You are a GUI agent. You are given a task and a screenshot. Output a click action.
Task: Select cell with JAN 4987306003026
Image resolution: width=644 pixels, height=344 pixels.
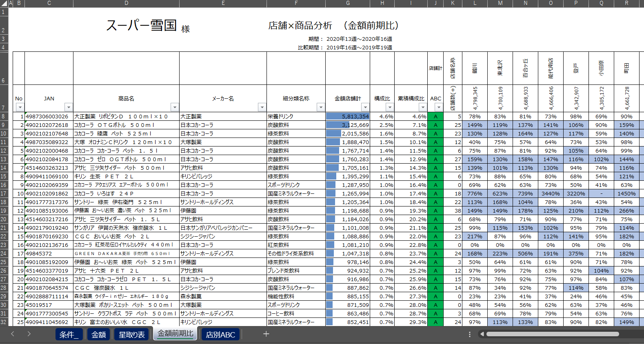click(x=49, y=116)
